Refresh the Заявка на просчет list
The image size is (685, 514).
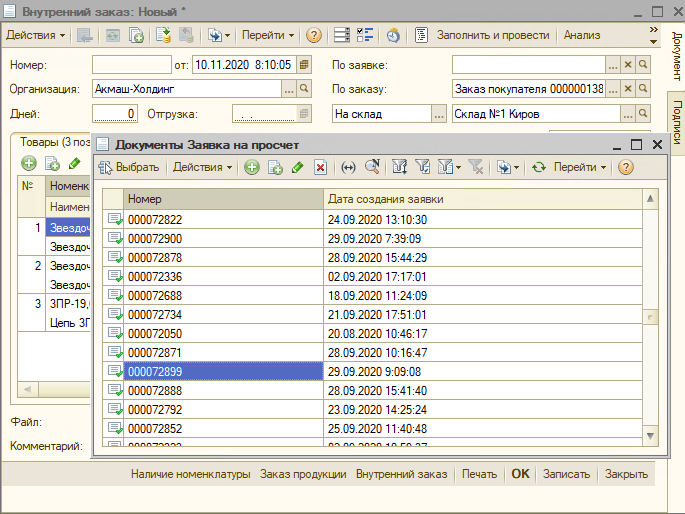(x=539, y=167)
